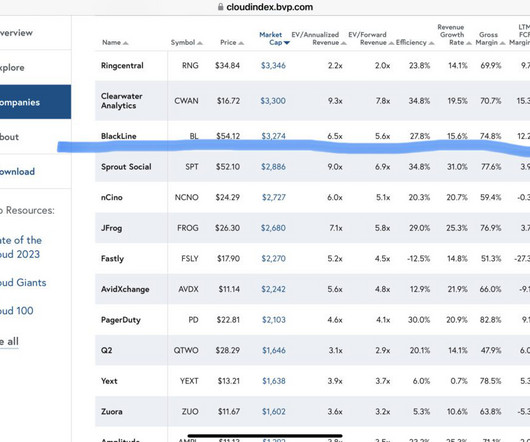
Task: Sort by Efficiency column
Action: [x=415, y=43]
